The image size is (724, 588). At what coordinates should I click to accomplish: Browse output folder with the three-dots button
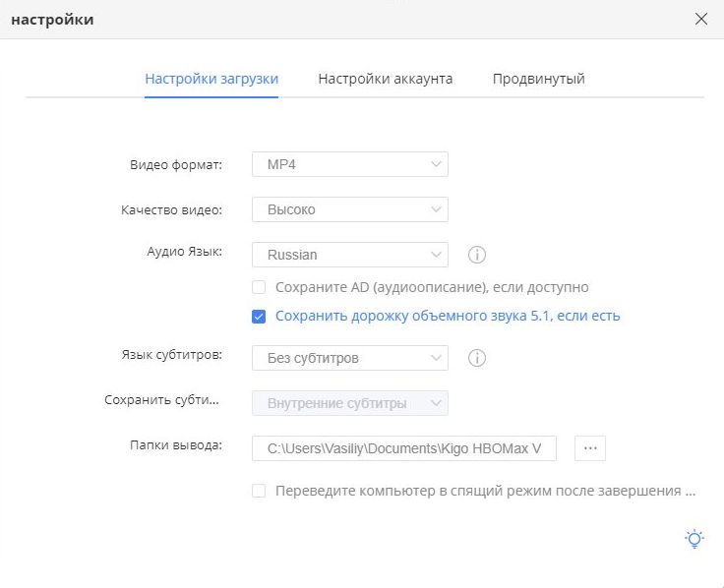(x=590, y=448)
